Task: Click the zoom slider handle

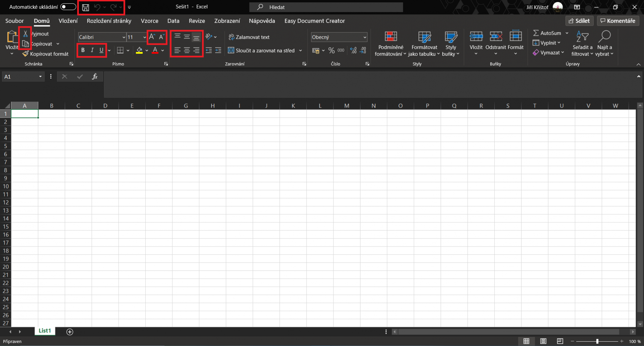Action: (597, 341)
